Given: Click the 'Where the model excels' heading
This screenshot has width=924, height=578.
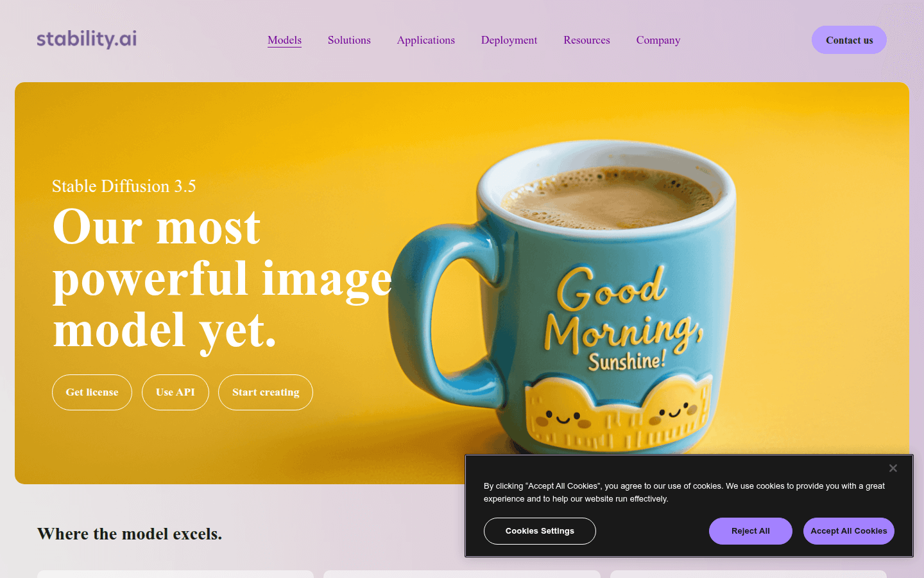Looking at the screenshot, I should click(130, 534).
